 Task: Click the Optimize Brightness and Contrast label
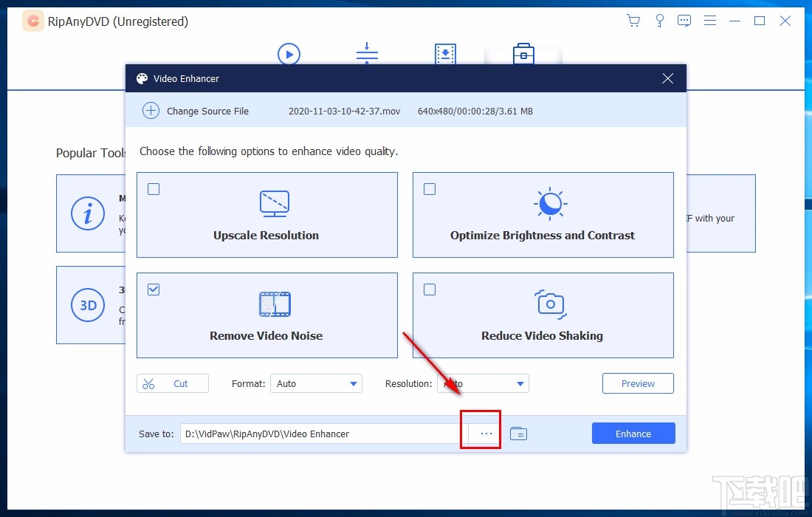[x=543, y=235]
